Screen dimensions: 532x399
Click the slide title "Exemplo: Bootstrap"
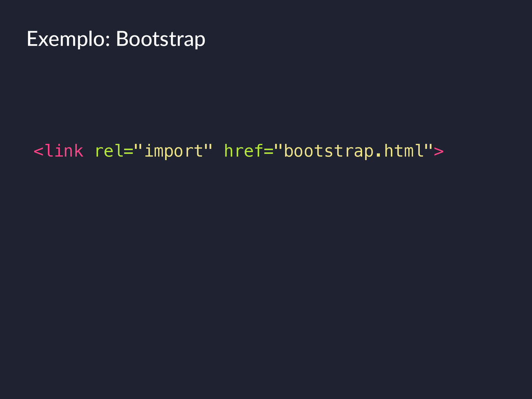coord(116,39)
